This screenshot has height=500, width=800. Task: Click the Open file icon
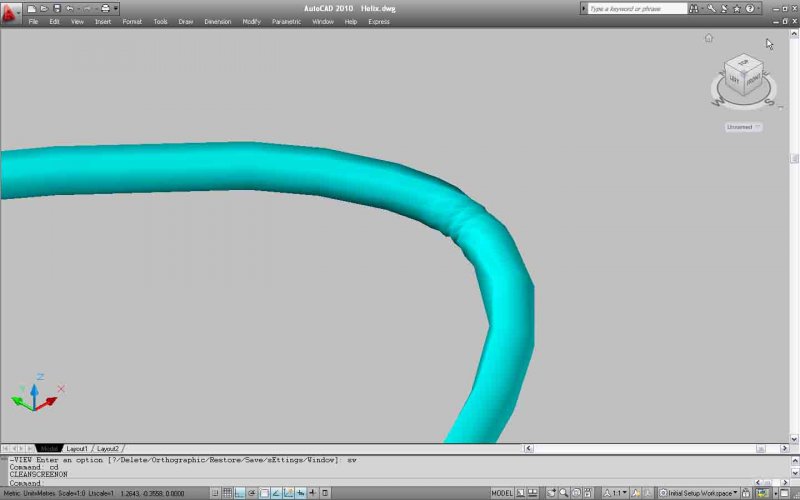click(x=44, y=9)
